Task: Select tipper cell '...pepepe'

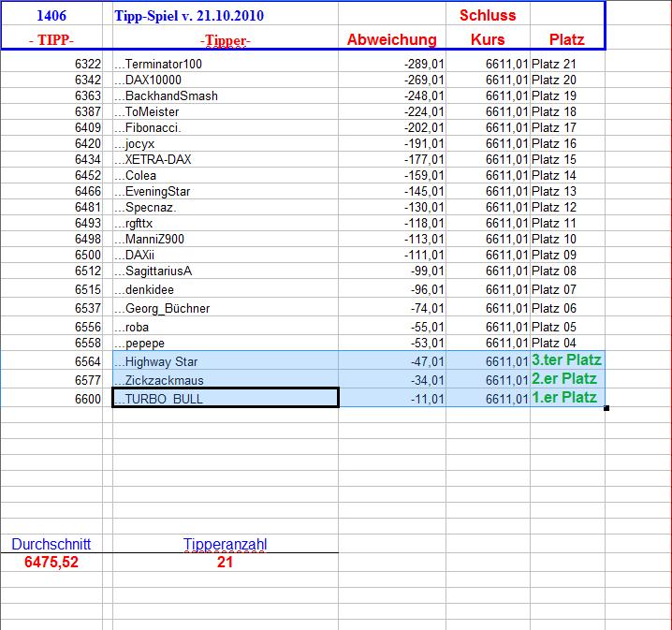Action: pyautogui.click(x=226, y=343)
